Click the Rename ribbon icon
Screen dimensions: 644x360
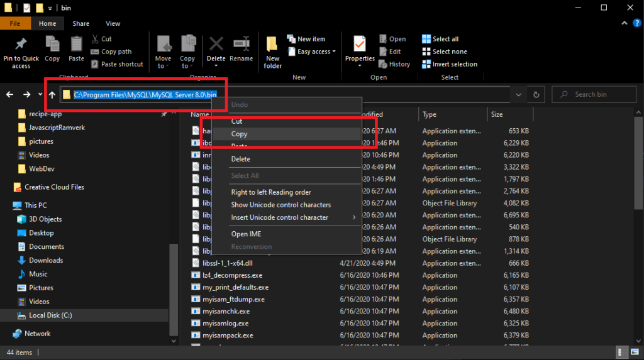[241, 49]
